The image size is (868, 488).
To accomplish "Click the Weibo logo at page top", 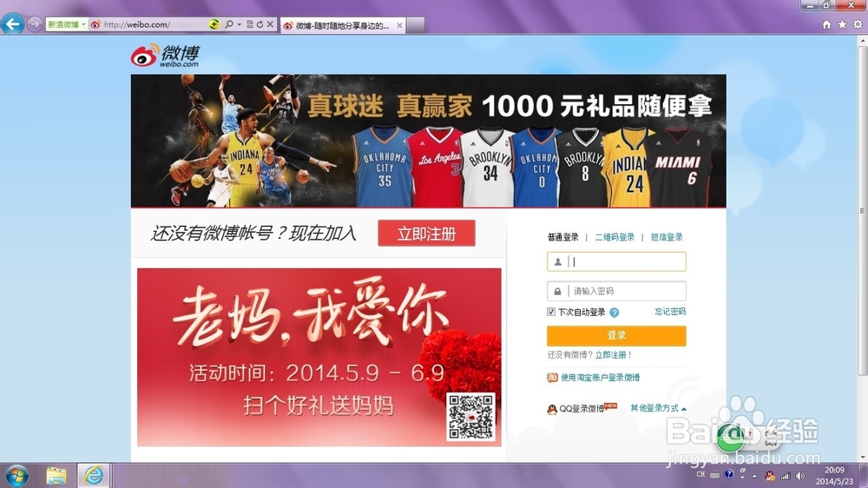I will (165, 56).
